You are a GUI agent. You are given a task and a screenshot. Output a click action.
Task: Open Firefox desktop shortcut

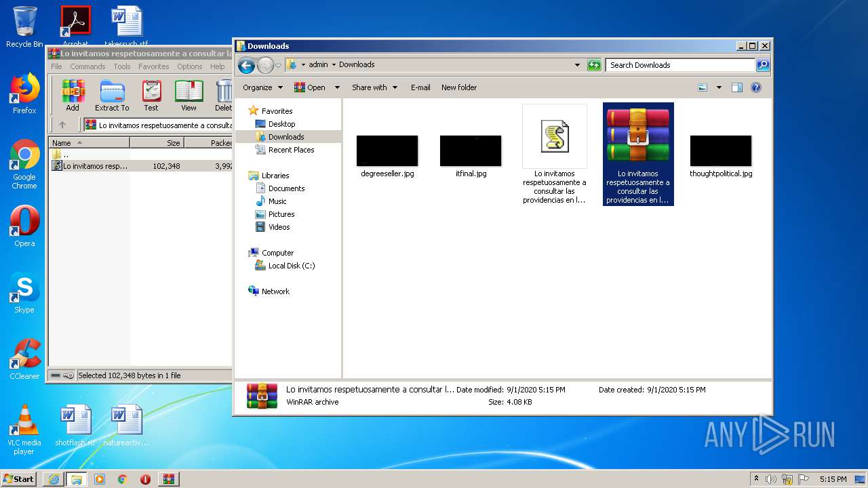pyautogui.click(x=24, y=94)
